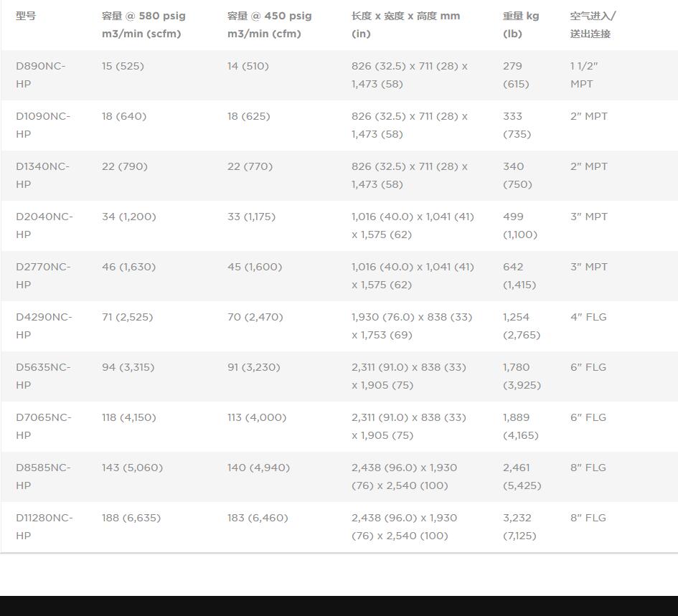This screenshot has width=678, height=616.
Task: Click the 容量 @ 450 psig column header
Action: pyautogui.click(x=269, y=24)
